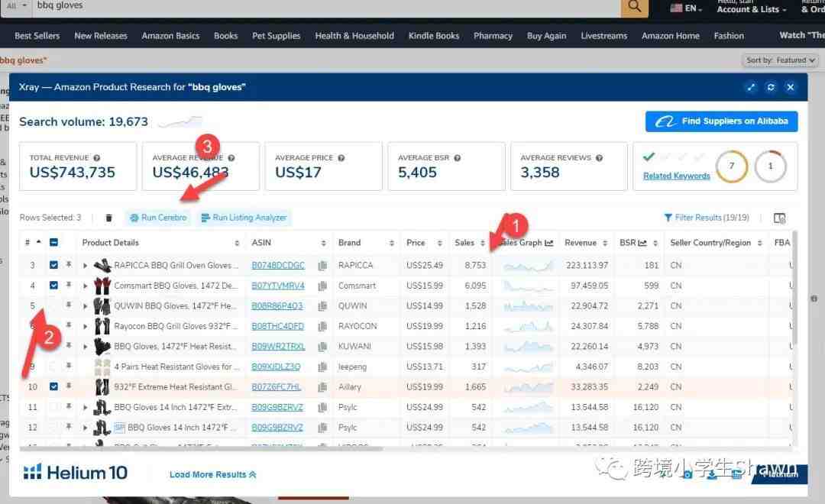Click Load More Results link
The height and width of the screenshot is (504, 825).
(213, 474)
